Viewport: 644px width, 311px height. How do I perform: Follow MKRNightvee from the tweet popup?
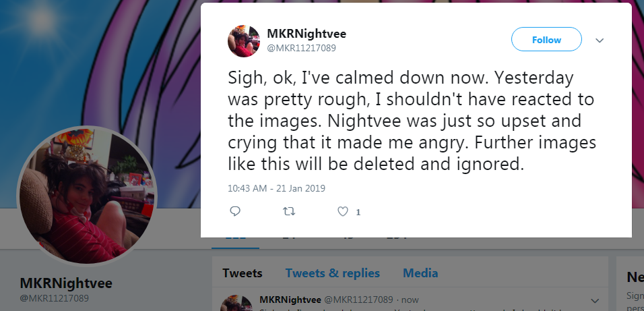pyautogui.click(x=546, y=40)
